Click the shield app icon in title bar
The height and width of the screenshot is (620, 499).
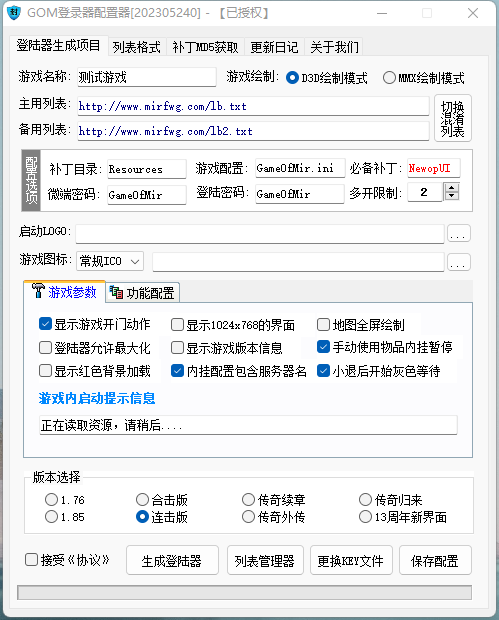click(x=14, y=13)
